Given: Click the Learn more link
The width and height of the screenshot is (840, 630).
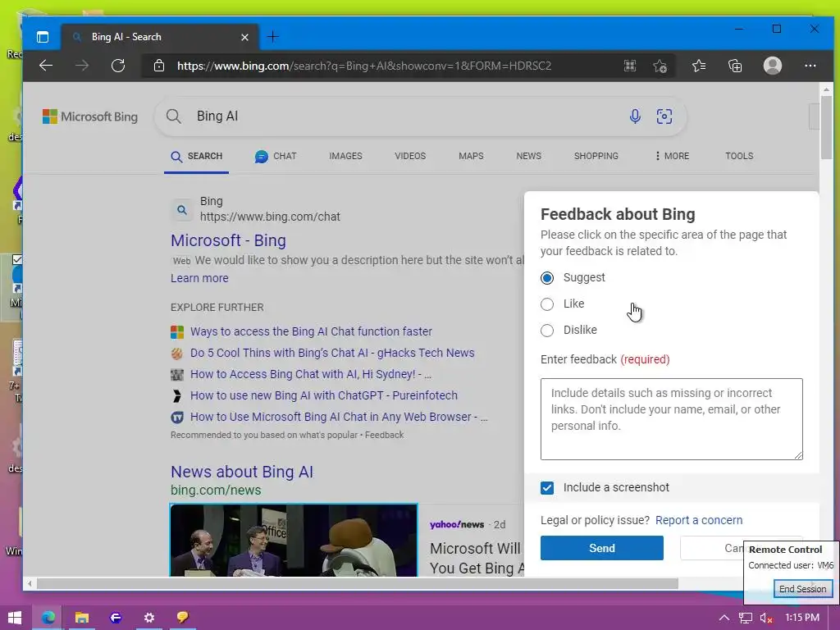Looking at the screenshot, I should pos(199,278).
